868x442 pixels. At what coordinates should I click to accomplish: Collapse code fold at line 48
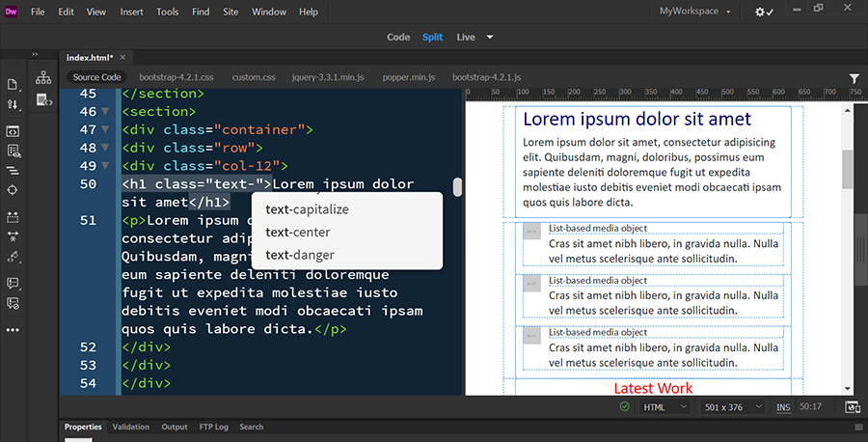click(105, 148)
